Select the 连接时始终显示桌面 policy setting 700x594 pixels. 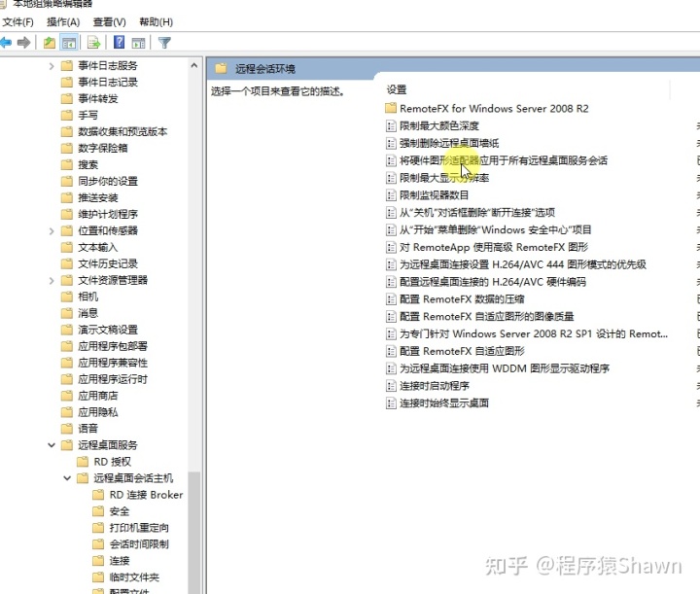click(443, 403)
